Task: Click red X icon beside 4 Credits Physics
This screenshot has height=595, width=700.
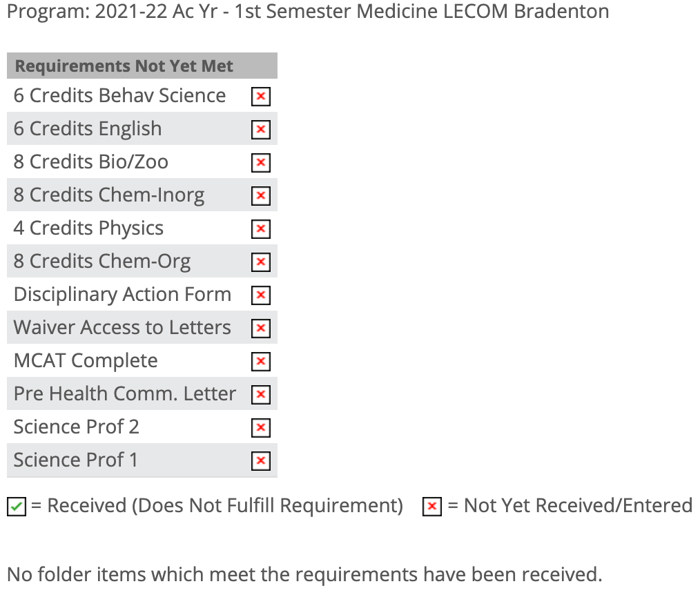Action: (x=260, y=229)
